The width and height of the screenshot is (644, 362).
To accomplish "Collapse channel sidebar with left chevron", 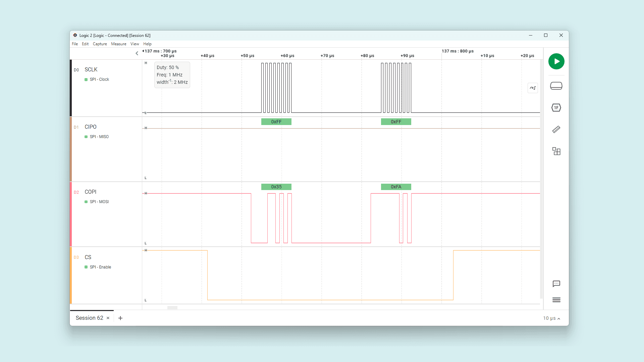I will click(137, 53).
